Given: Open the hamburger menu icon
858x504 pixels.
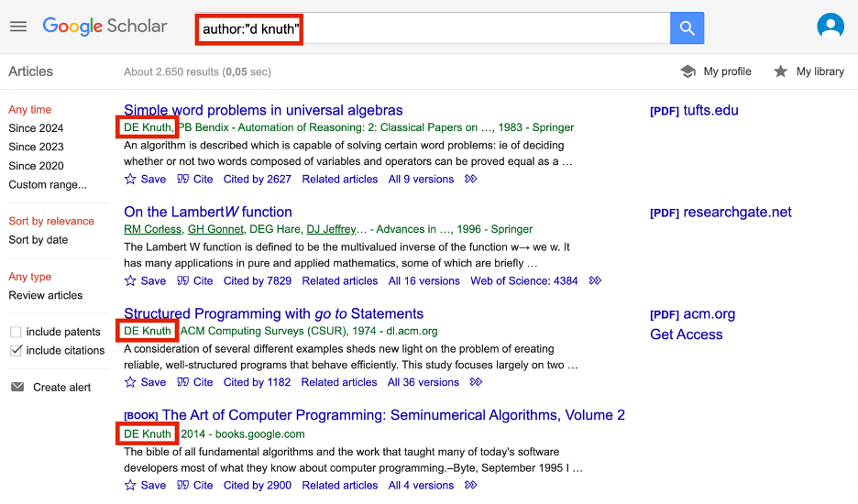Looking at the screenshot, I should point(18,27).
